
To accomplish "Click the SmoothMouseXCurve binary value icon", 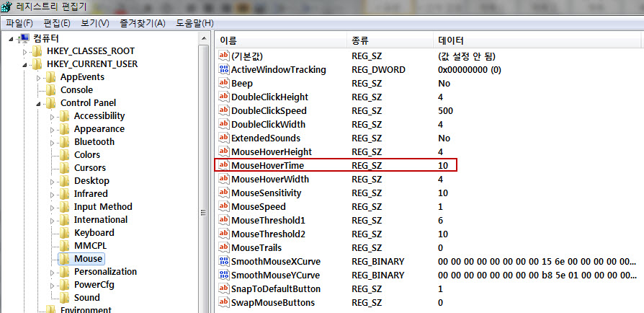I will (x=223, y=261).
